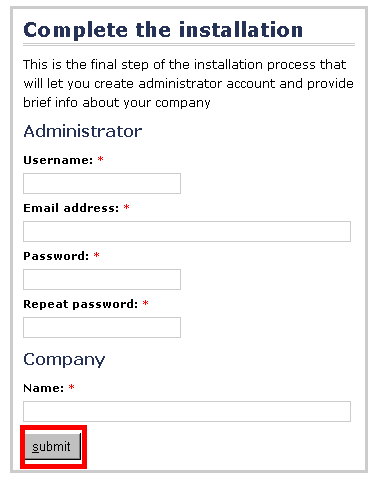Viewport: 374px width, 479px height.
Task: Click the Complete the installation heading
Action: tap(163, 30)
